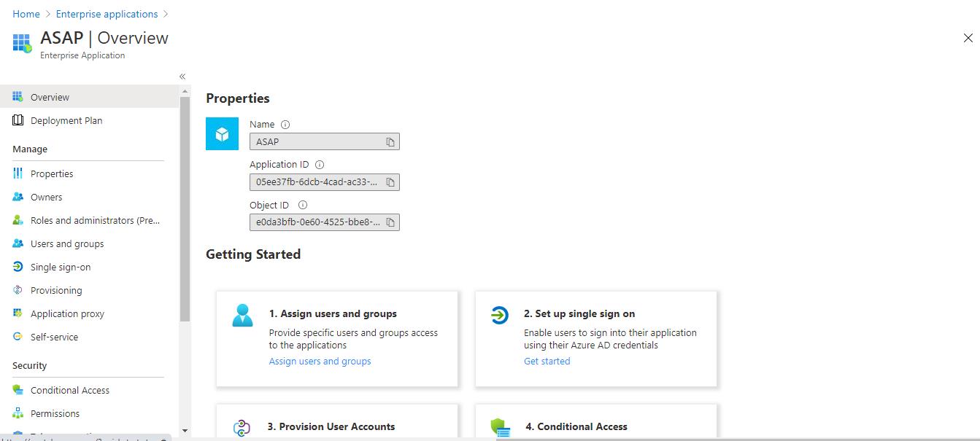This screenshot has height=441, width=980.
Task: Click the Conditional Access shield icon in sidebar
Action: (18, 390)
